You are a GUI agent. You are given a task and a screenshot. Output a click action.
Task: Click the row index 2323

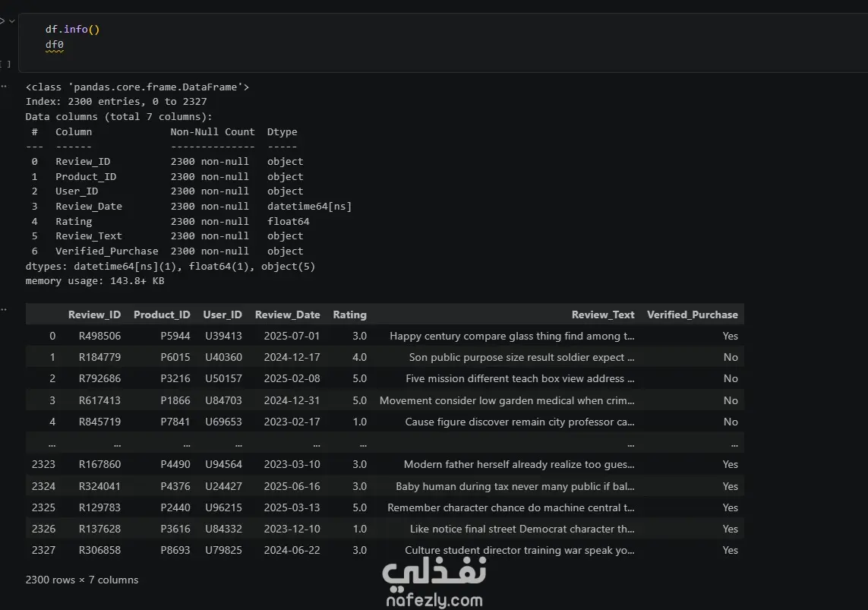[43, 464]
